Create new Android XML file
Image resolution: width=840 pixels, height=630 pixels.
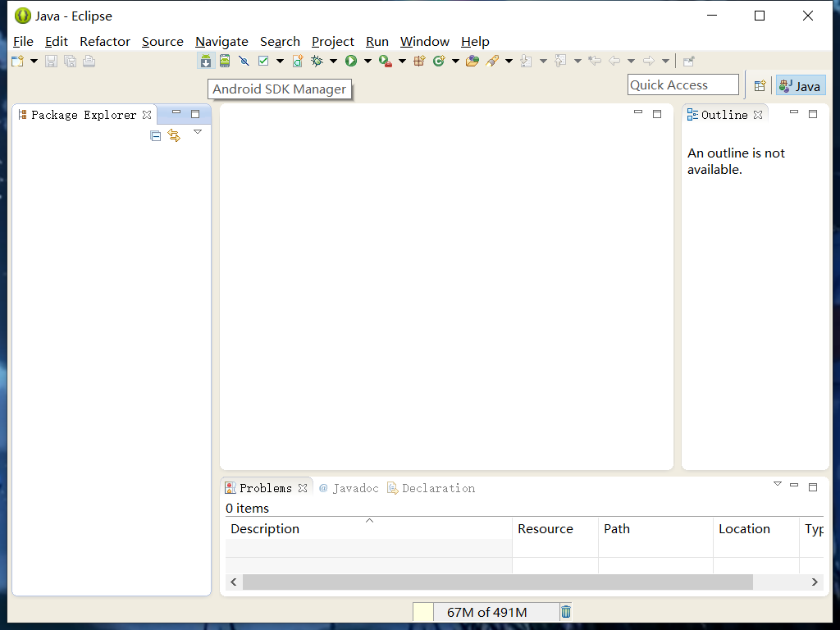coord(298,61)
